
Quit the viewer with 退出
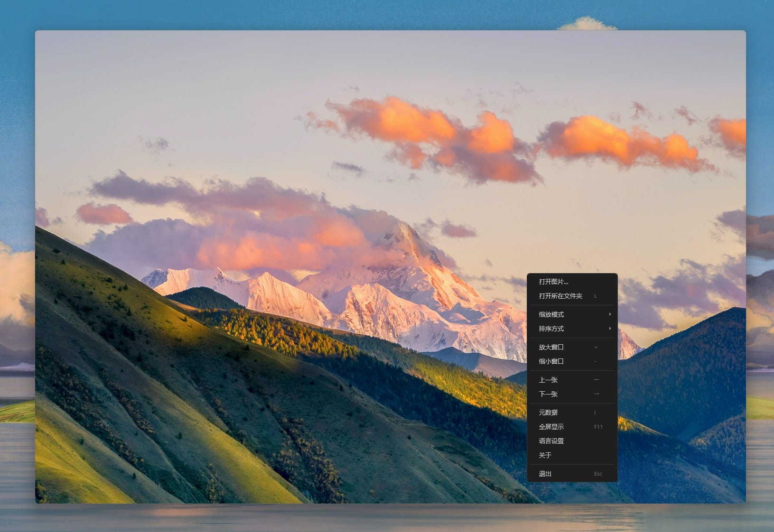(545, 474)
